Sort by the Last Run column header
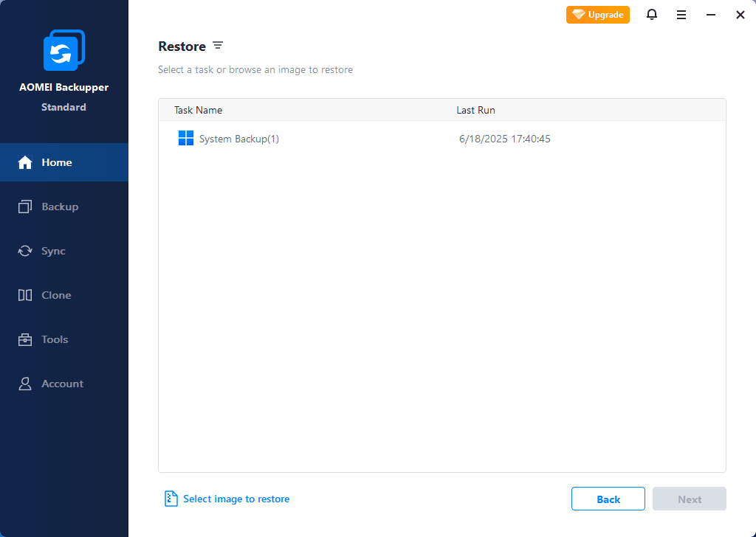The height and width of the screenshot is (537, 756). pyautogui.click(x=475, y=110)
